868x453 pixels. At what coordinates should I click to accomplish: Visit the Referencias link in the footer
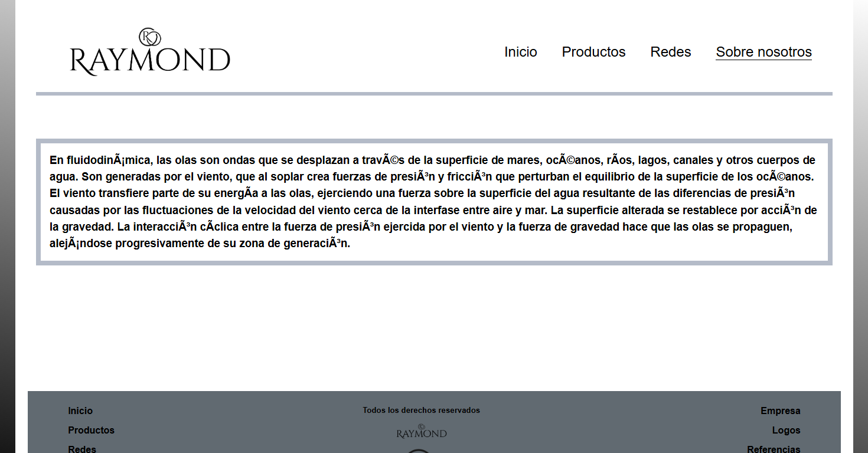pos(774,449)
